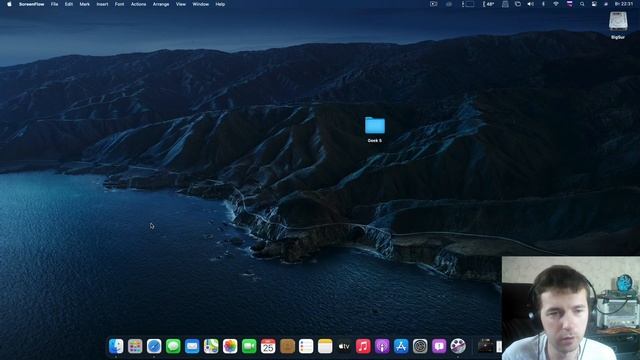This screenshot has width=640, height=360.
Task: Open the Edit menu
Action: [x=69, y=4]
